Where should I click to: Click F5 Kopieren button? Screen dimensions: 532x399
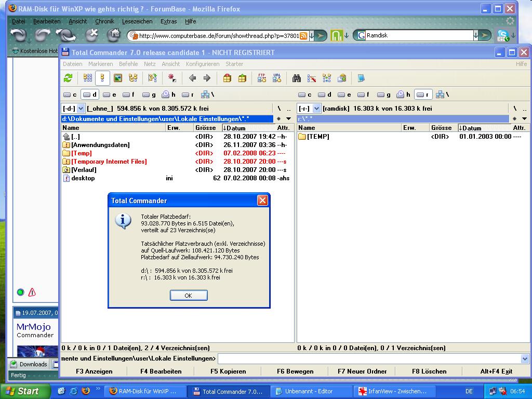pyautogui.click(x=228, y=371)
